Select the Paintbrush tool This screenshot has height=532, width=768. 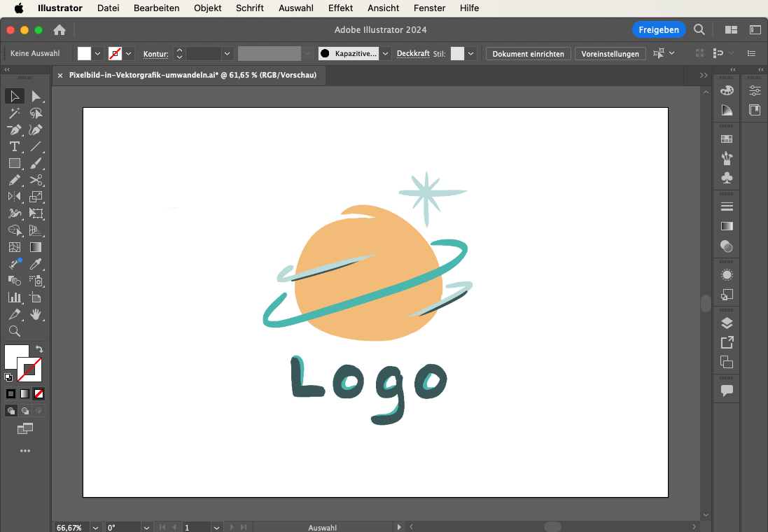pos(36,163)
